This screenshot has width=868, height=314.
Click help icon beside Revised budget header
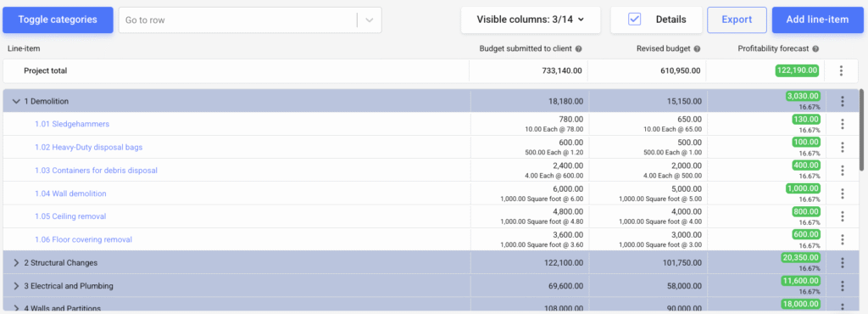697,48
